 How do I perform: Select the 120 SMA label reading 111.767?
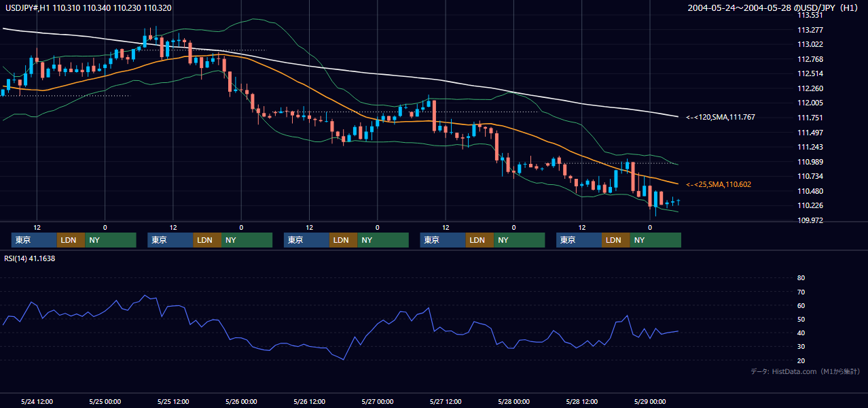pyautogui.click(x=721, y=118)
